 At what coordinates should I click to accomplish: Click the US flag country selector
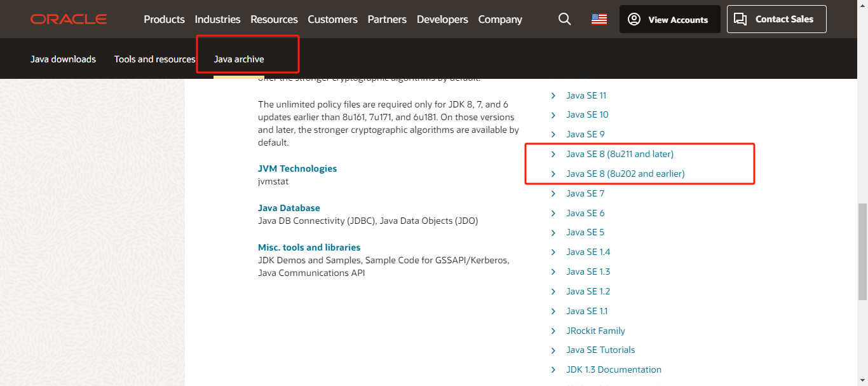point(599,19)
